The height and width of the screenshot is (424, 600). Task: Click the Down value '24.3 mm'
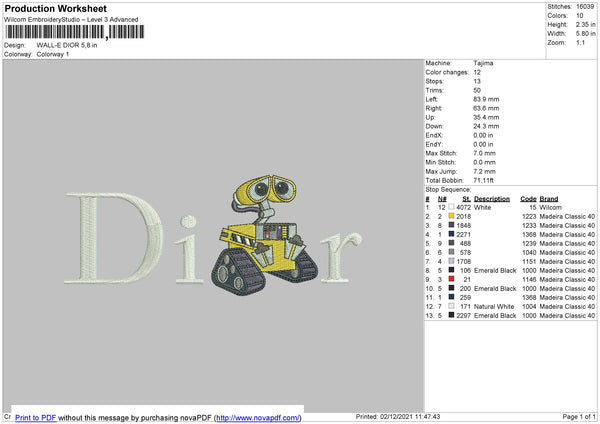tap(486, 126)
